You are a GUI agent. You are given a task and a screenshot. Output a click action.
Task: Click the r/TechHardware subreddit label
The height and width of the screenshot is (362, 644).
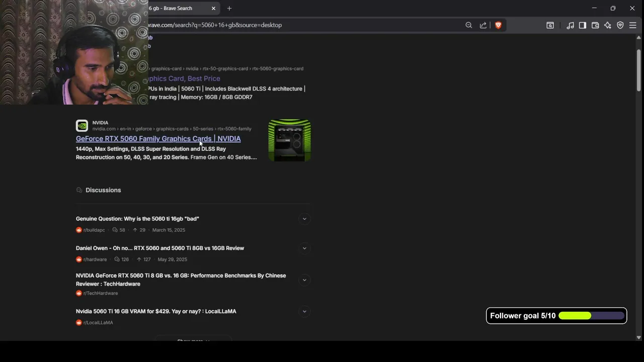tap(101, 293)
